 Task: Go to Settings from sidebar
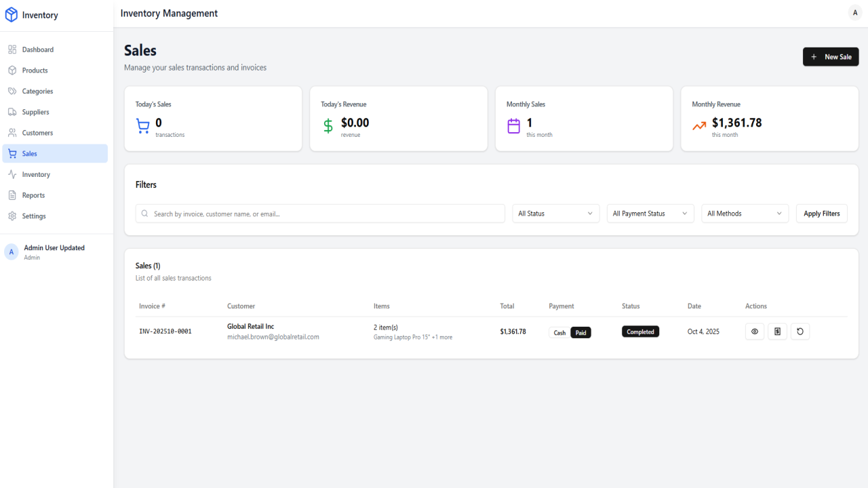(55, 216)
